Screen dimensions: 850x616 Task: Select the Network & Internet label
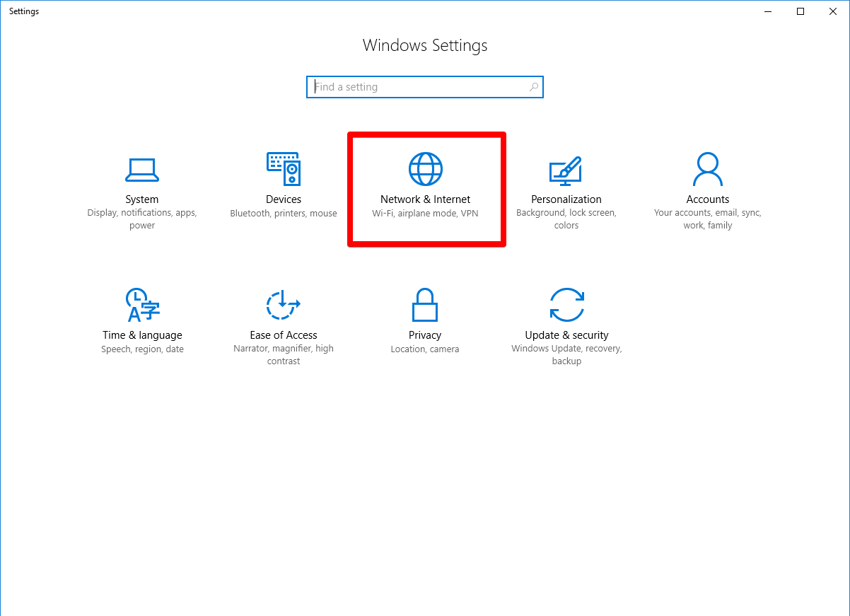[x=426, y=199]
